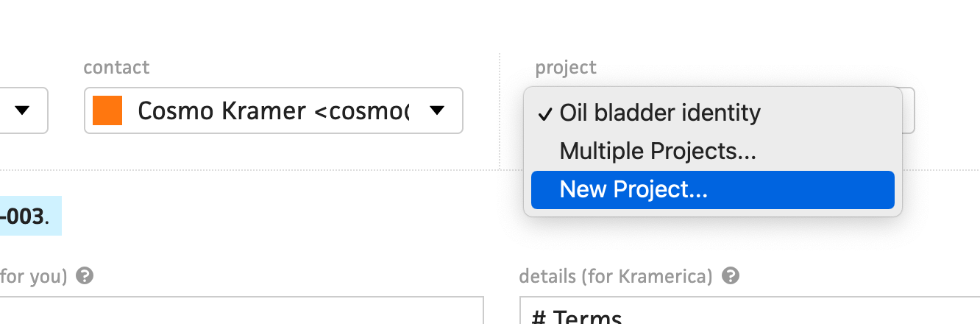
Task: Expand the partially visible leftmost dropdown arrow
Action: point(22,110)
